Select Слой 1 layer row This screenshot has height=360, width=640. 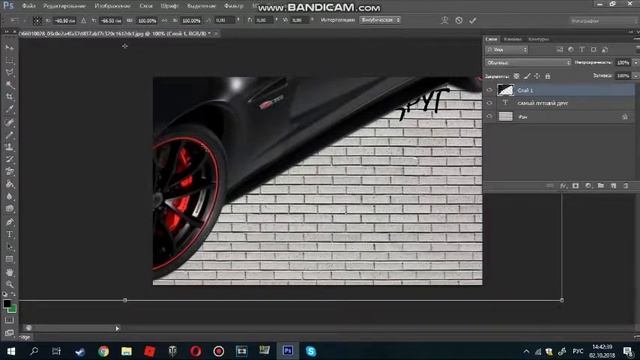click(x=560, y=90)
